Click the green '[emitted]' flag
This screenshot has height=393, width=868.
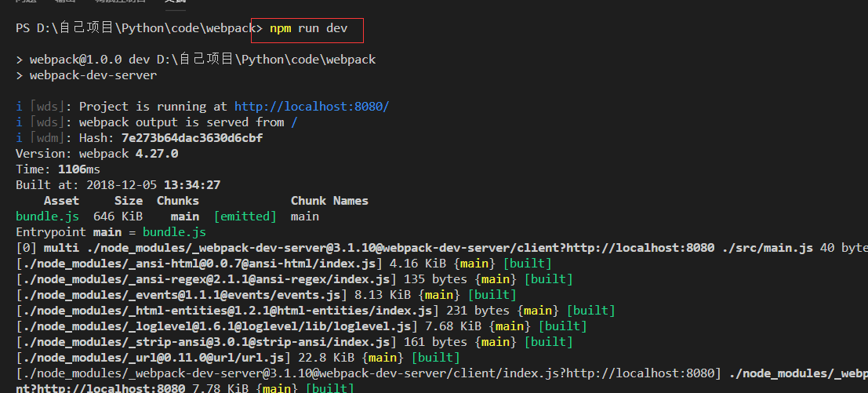[245, 217]
